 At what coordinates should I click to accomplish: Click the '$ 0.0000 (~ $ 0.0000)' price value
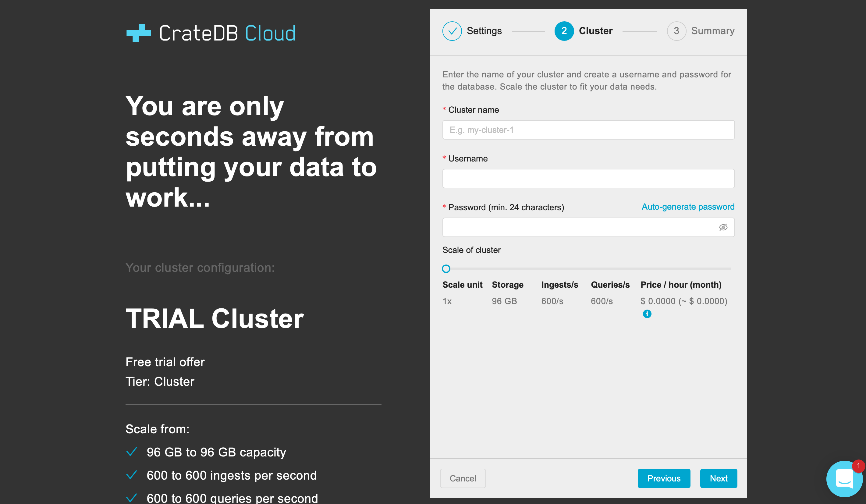coord(684,301)
